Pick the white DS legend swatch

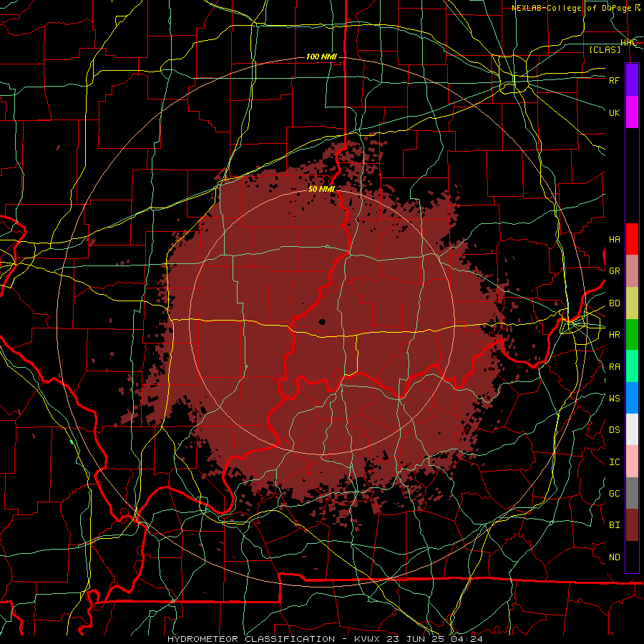coord(632,429)
